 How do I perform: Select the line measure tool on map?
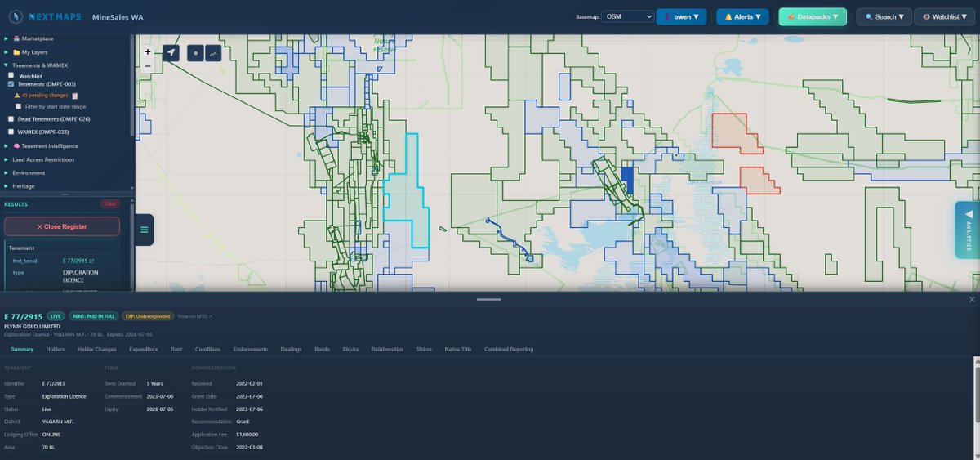pos(213,53)
